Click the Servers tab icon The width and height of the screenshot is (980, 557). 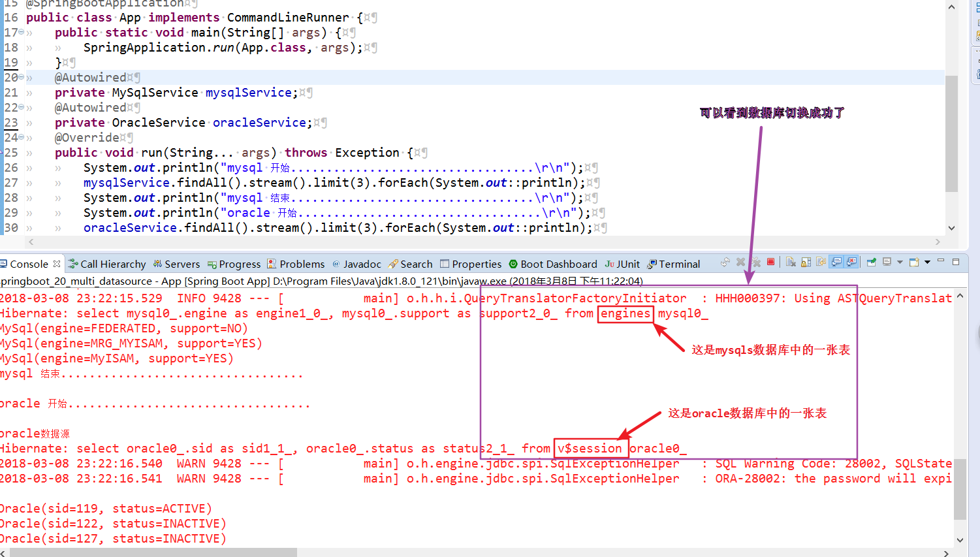pyautogui.click(x=157, y=264)
